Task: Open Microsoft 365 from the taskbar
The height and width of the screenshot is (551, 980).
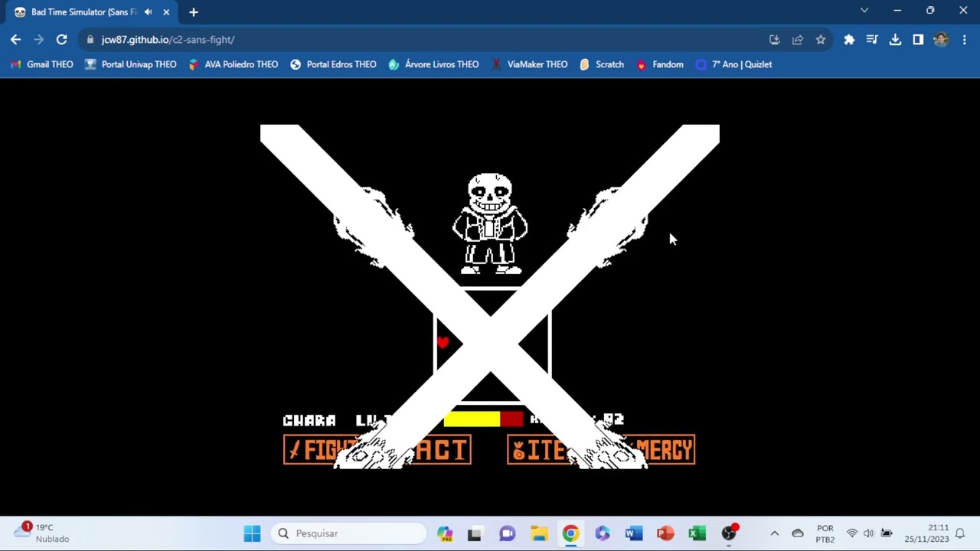Action: (x=603, y=533)
